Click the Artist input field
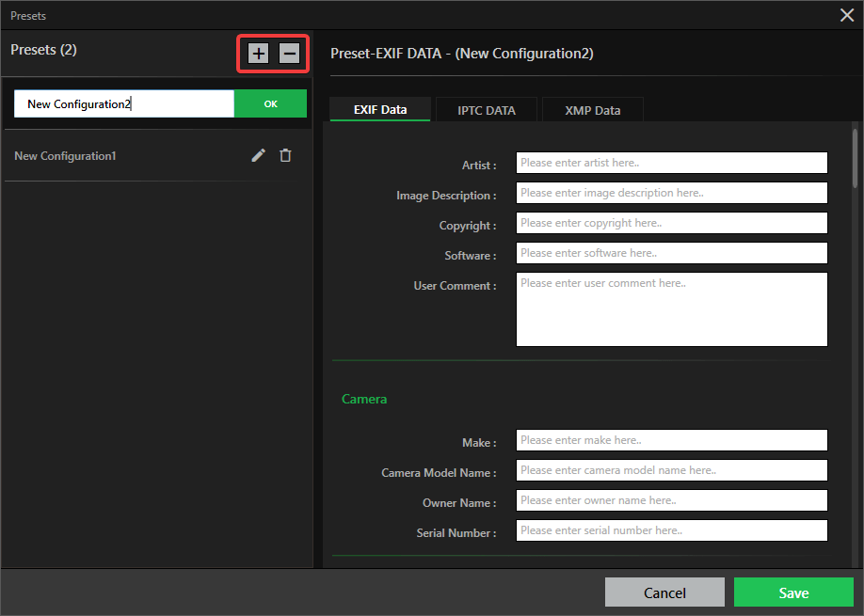Screen dimensions: 864x616 pos(671,163)
